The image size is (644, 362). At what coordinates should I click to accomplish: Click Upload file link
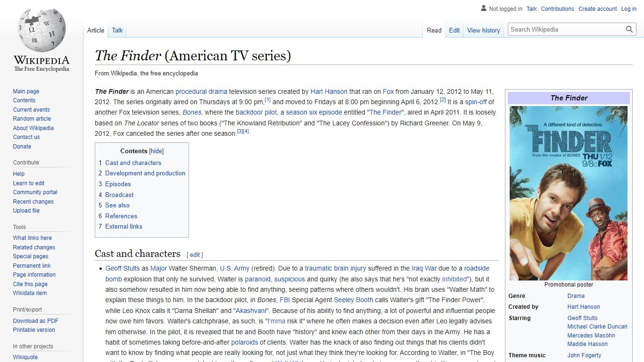coord(26,211)
